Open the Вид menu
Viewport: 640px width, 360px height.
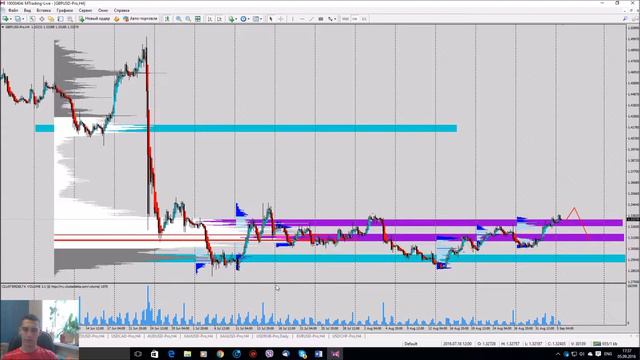(x=27, y=10)
